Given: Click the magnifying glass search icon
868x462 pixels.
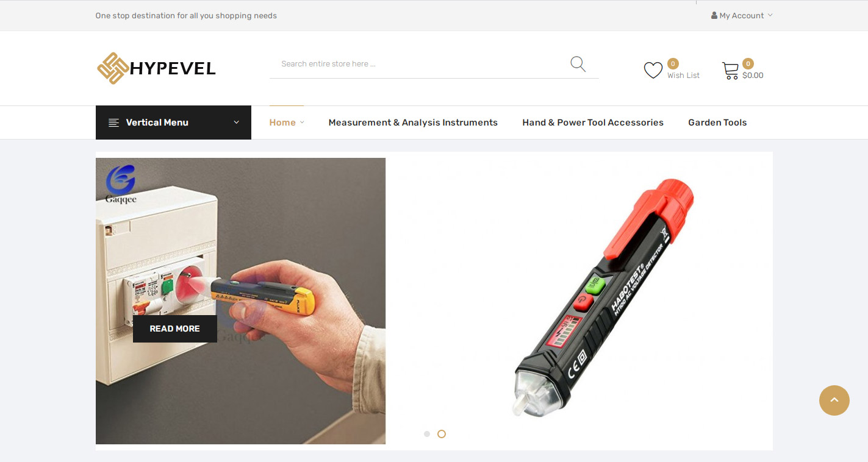Looking at the screenshot, I should point(578,64).
